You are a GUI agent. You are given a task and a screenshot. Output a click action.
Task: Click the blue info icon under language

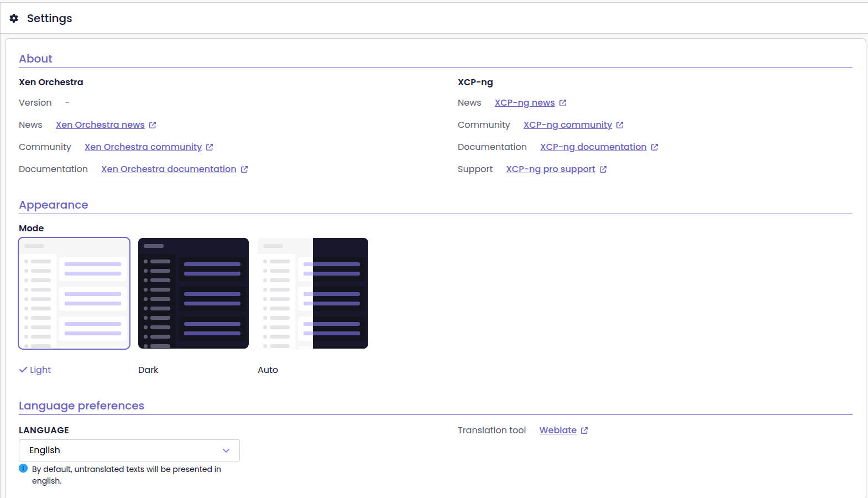[x=23, y=468]
